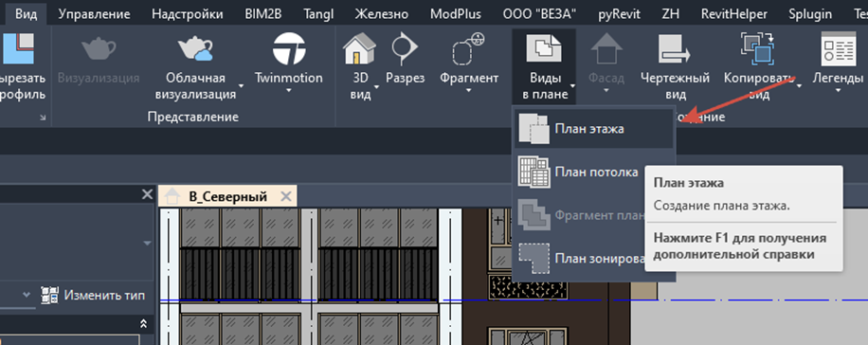This screenshot has height=345, width=868.
Task: Open the Железно ribbon tab
Action: [x=382, y=14]
